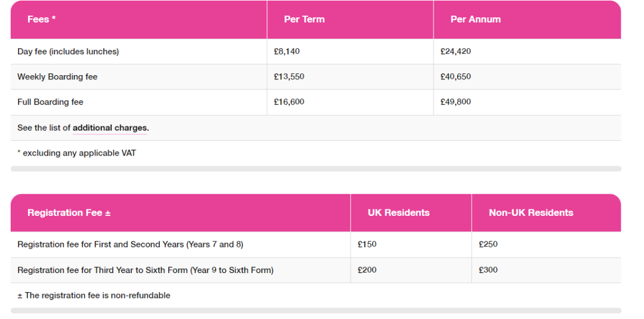Select the £150 UK residents fee
Viewport: 644px width, 319px height.
click(367, 244)
